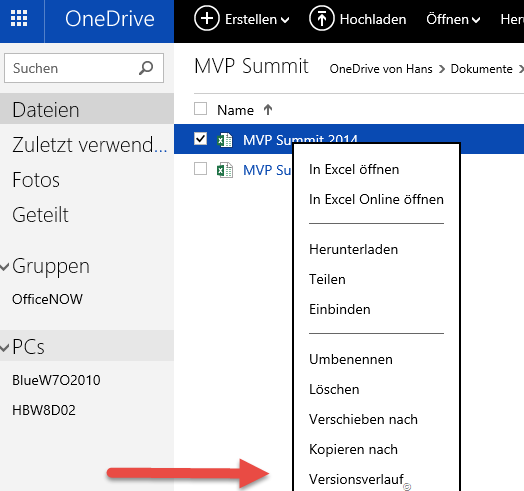Expand the Öffnen dropdown

[453, 19]
